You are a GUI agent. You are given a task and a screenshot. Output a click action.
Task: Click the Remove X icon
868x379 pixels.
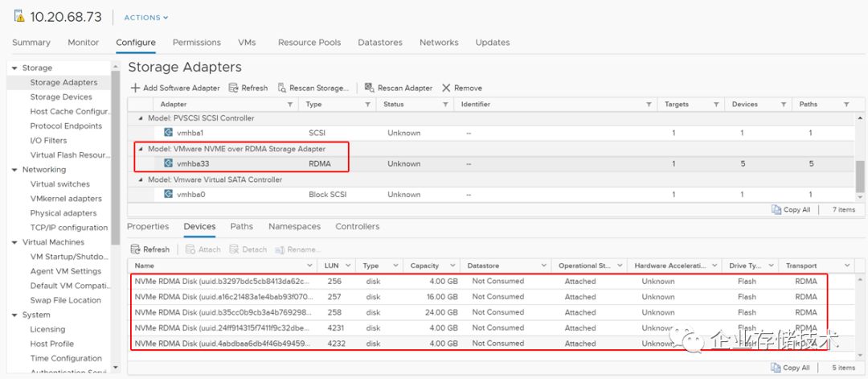pos(446,88)
